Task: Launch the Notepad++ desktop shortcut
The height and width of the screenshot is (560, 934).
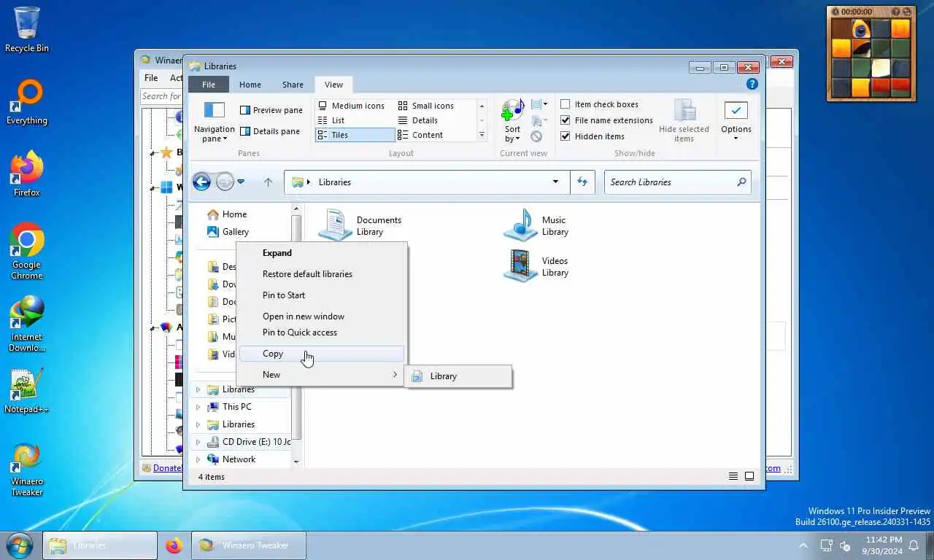Action: click(27, 391)
